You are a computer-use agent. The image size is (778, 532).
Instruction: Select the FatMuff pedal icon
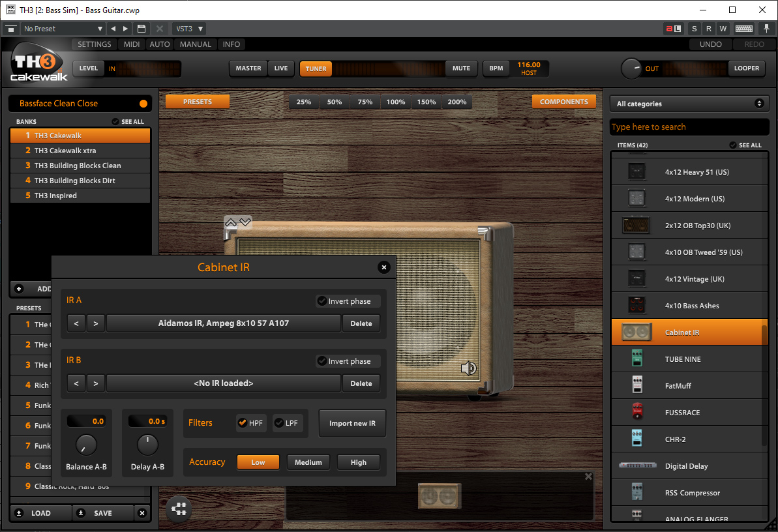pos(637,385)
